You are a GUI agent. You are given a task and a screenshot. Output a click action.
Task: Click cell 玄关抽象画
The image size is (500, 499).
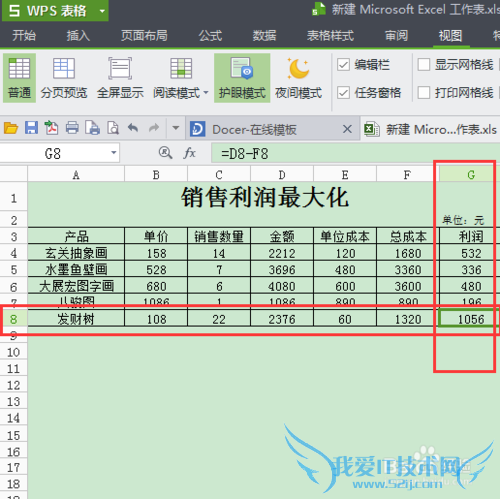pos(76,253)
